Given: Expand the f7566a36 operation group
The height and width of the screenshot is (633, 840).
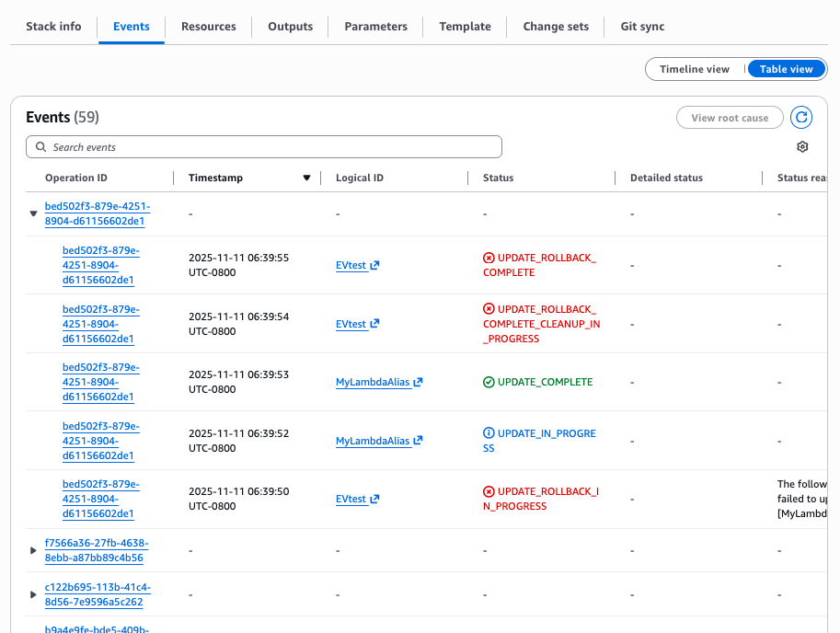Looking at the screenshot, I should coord(33,549).
